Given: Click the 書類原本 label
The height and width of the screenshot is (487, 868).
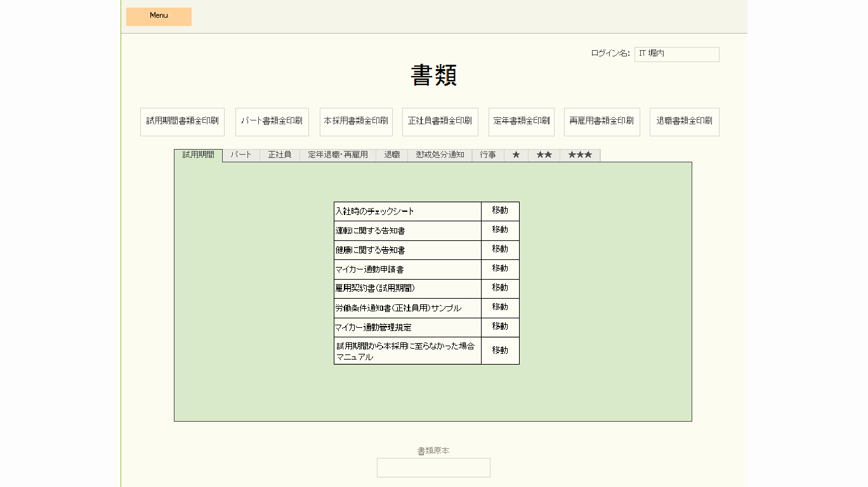Looking at the screenshot, I should [433, 451].
